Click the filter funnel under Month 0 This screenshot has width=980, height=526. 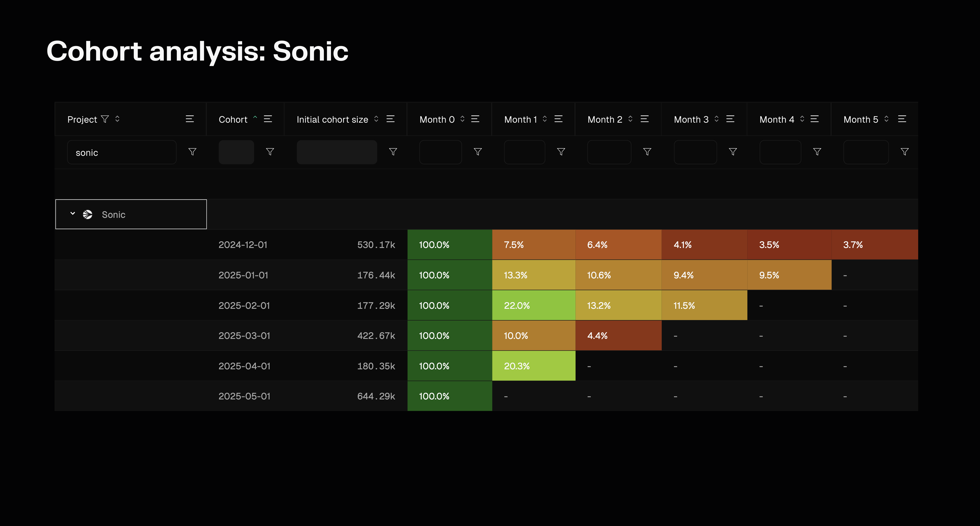click(478, 152)
